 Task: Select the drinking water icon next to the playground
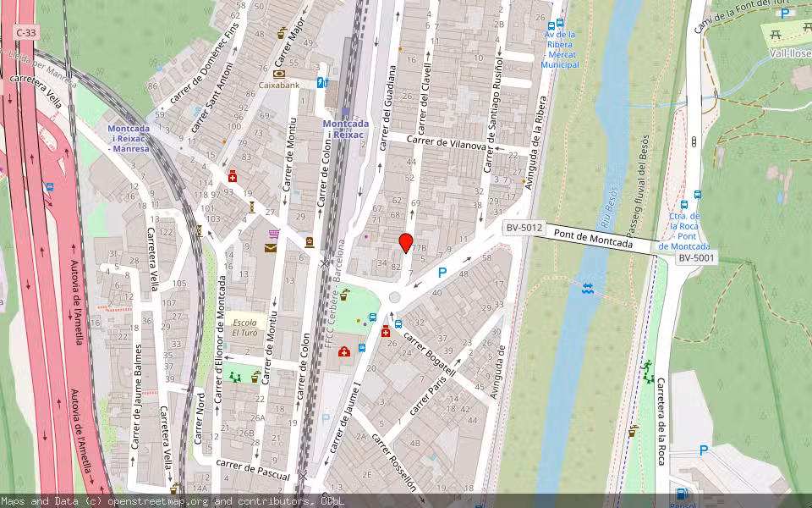point(255,377)
